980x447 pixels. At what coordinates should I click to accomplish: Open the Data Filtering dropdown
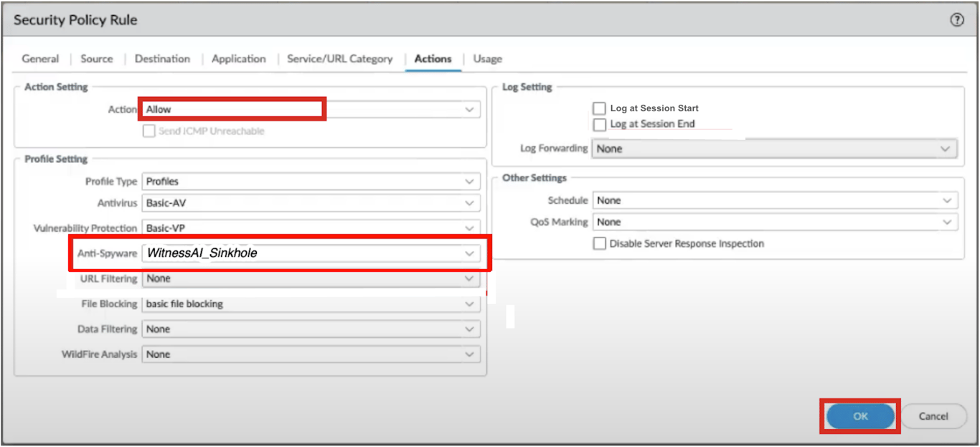[x=311, y=329]
